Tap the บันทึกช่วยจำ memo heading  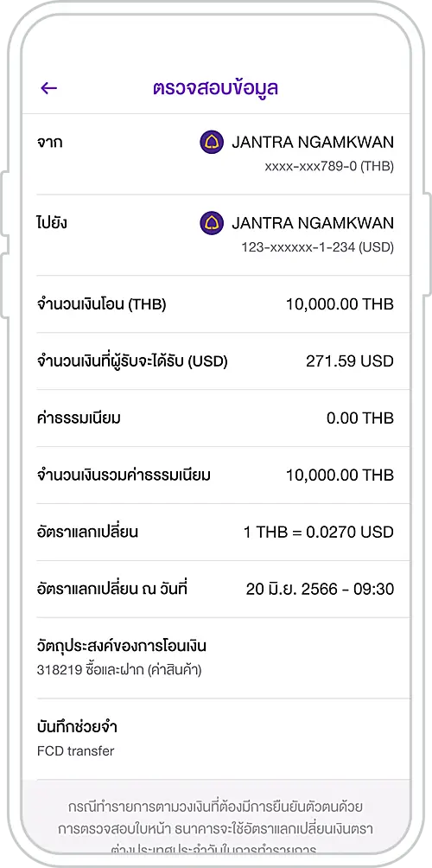tap(77, 727)
